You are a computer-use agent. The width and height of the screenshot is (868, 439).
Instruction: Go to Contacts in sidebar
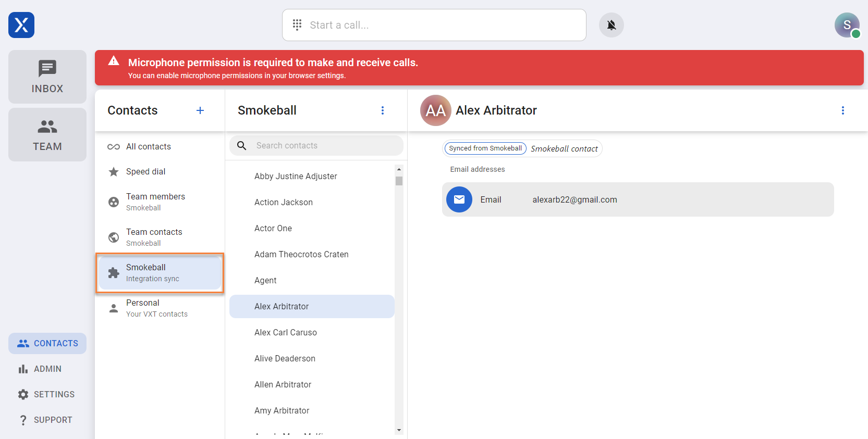[47, 343]
